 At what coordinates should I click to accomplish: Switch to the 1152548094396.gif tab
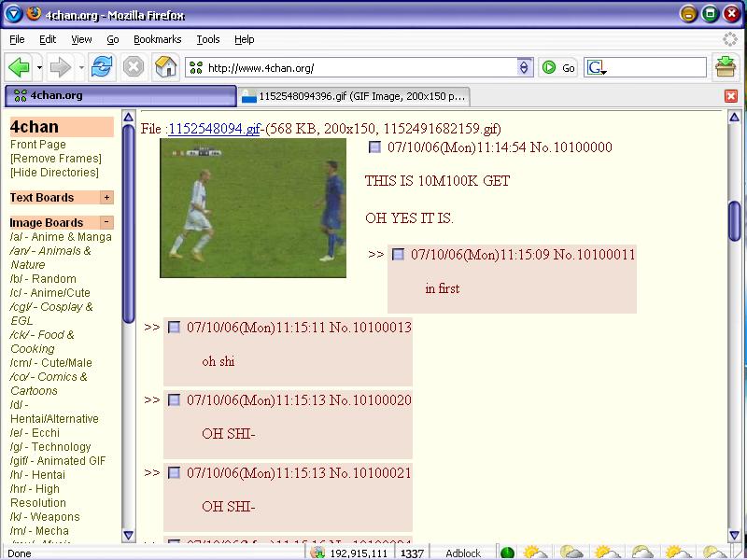(354, 97)
